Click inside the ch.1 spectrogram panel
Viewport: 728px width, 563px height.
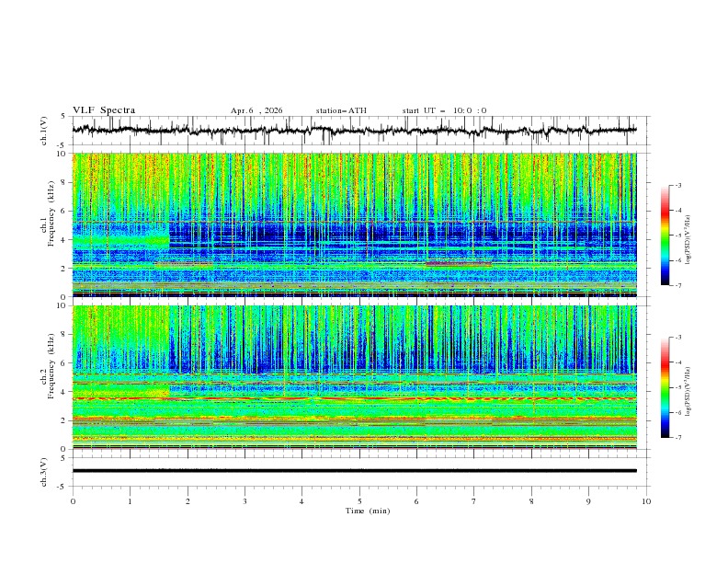(354, 224)
